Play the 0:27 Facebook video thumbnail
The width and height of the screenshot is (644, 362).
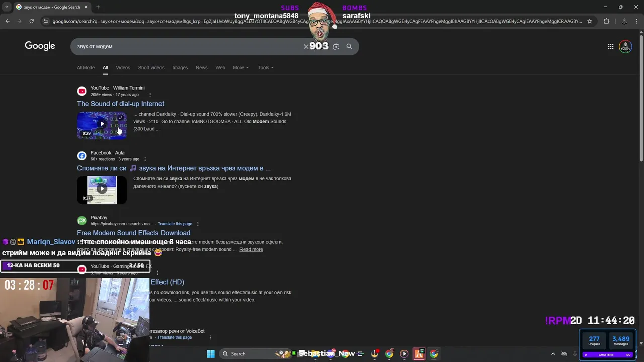click(x=102, y=190)
